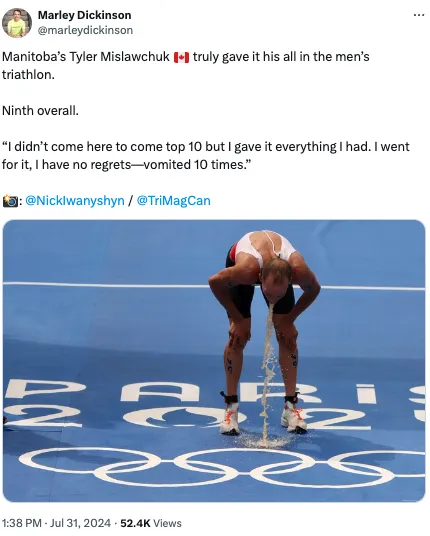Open the three-dot more options menu
The height and width of the screenshot is (536, 430).
[x=419, y=15]
